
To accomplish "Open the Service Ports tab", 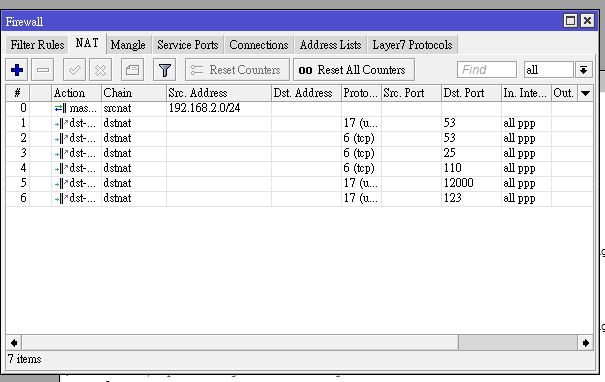I will [188, 45].
